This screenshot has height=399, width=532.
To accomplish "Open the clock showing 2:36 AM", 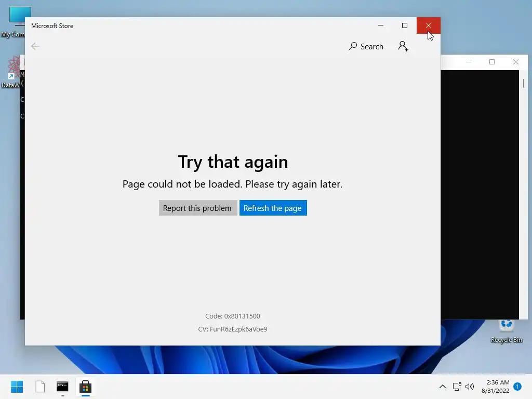I will [496, 387].
